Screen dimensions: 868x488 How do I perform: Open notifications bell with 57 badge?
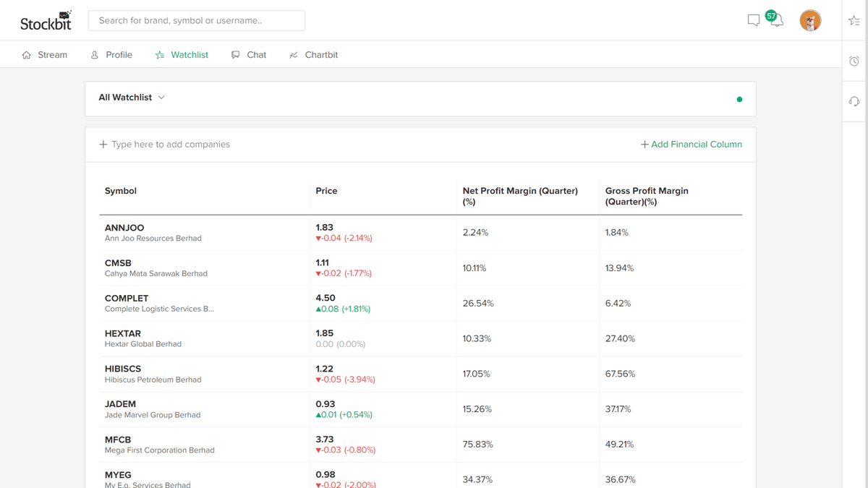[776, 21]
